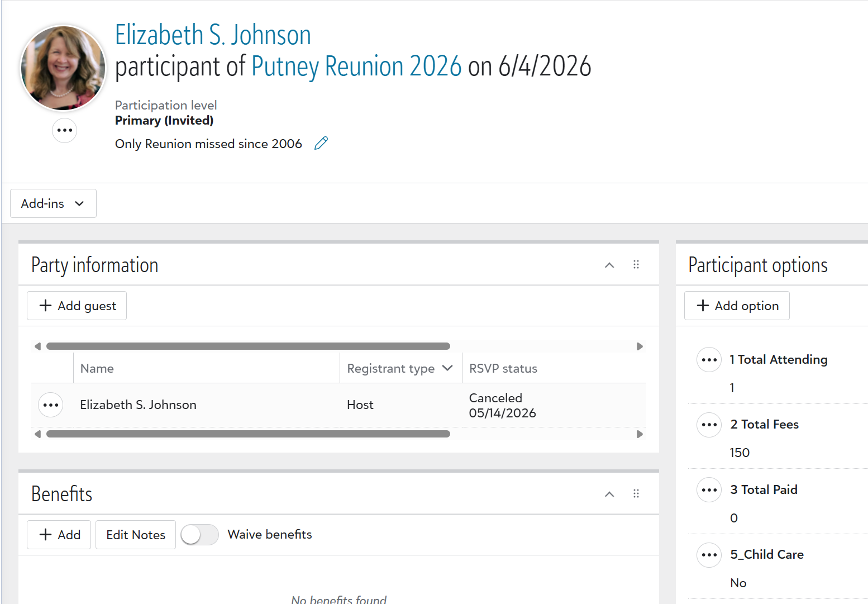This screenshot has width=868, height=604.
Task: Click the 150 value under Total Fees
Action: click(x=740, y=453)
